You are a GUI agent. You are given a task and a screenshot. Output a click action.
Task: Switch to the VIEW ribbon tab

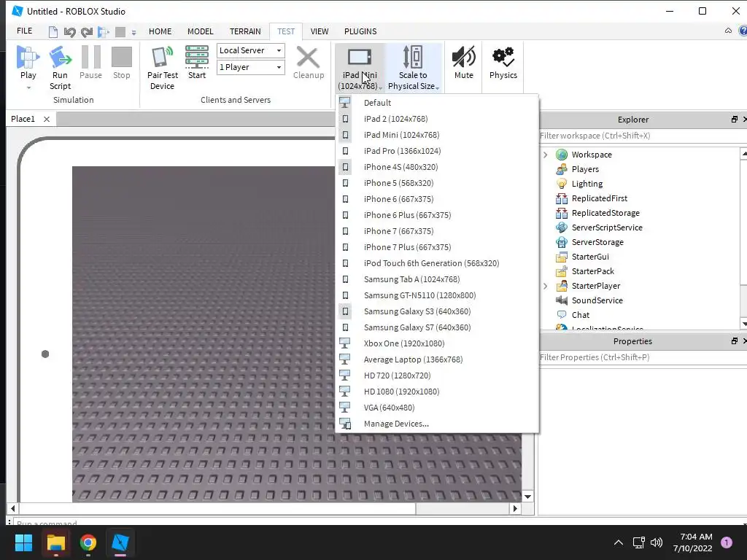point(320,31)
